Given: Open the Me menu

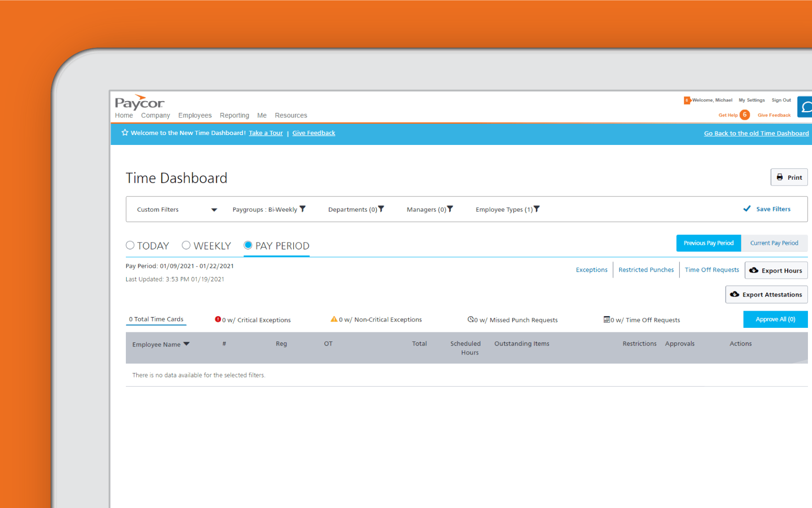Looking at the screenshot, I should pos(262,115).
